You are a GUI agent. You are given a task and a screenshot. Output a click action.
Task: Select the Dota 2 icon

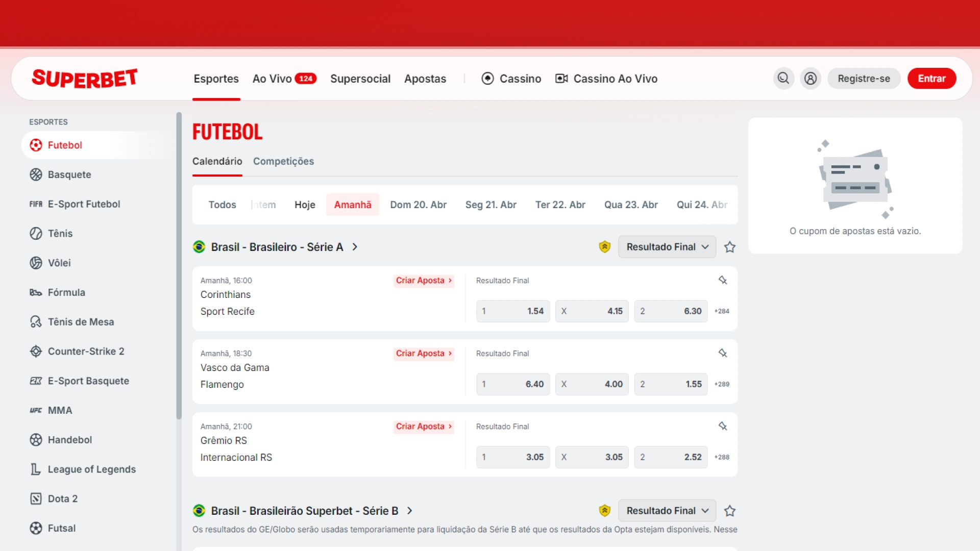pyautogui.click(x=36, y=499)
